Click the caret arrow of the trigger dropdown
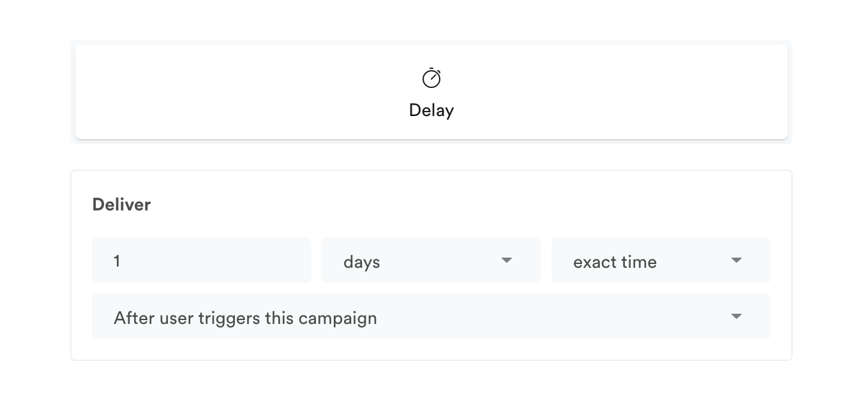868x403 pixels. [x=737, y=316]
